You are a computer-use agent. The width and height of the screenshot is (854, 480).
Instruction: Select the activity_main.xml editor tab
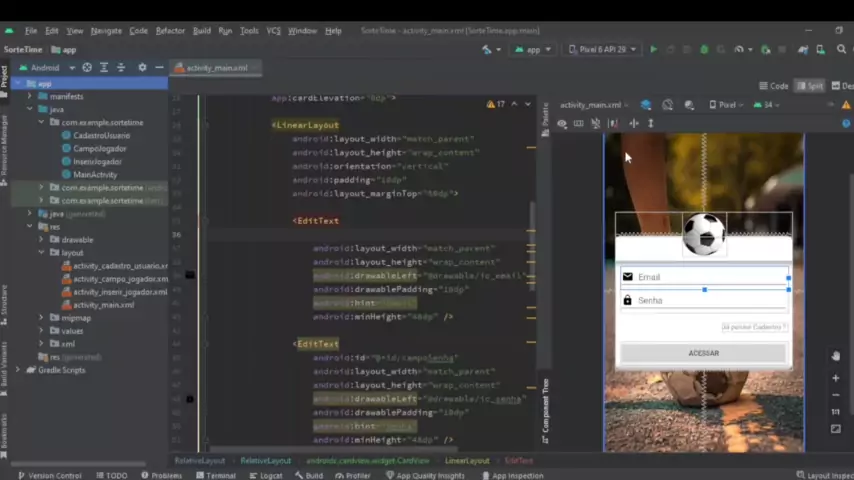click(x=217, y=68)
